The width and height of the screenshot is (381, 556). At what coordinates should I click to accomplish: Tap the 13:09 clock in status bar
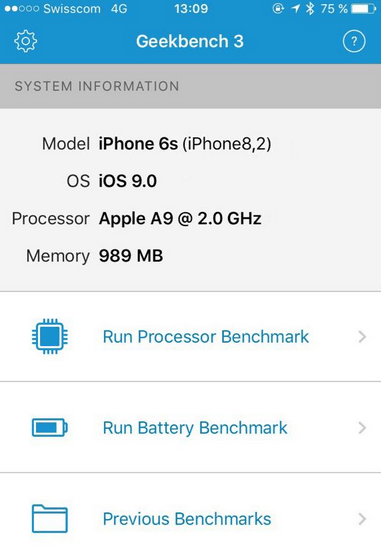click(191, 9)
